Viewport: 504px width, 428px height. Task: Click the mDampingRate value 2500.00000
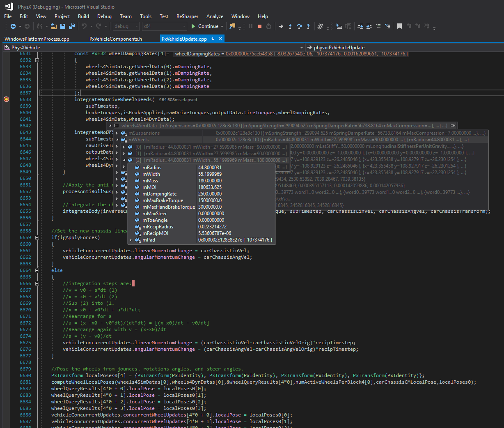point(210,194)
